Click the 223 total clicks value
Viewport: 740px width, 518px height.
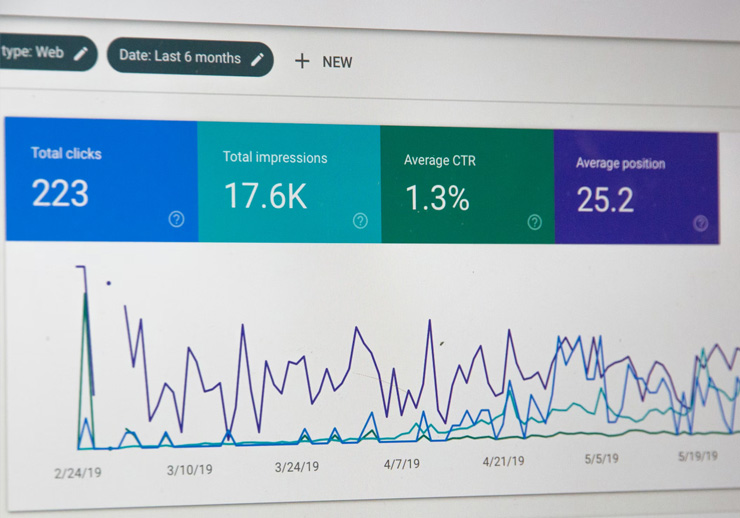(x=60, y=193)
